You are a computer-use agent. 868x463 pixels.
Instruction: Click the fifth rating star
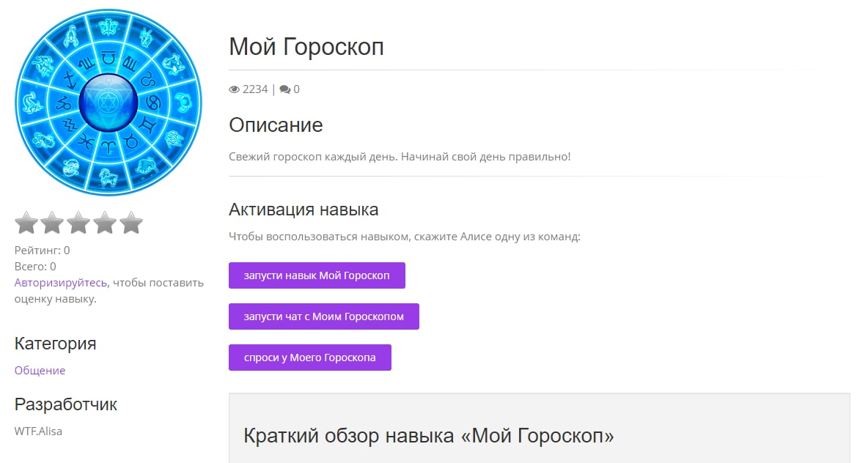[131, 223]
